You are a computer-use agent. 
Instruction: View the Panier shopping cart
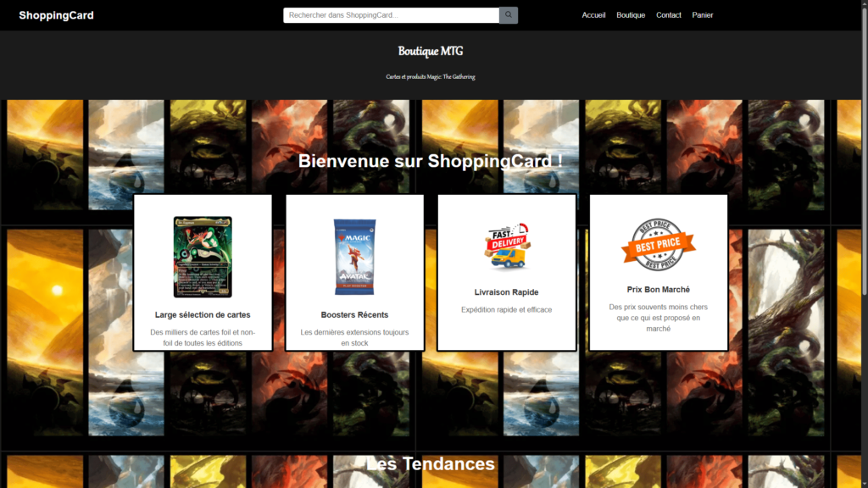click(x=702, y=15)
